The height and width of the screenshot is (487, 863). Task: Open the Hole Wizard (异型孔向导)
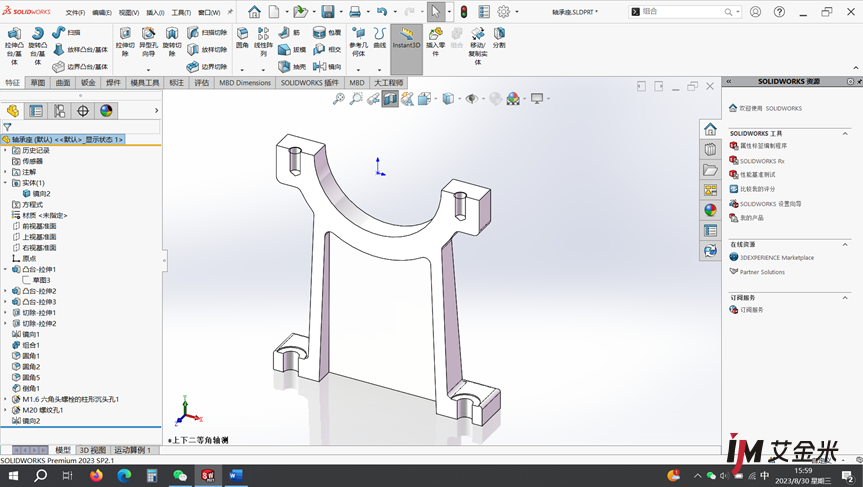tap(148, 42)
